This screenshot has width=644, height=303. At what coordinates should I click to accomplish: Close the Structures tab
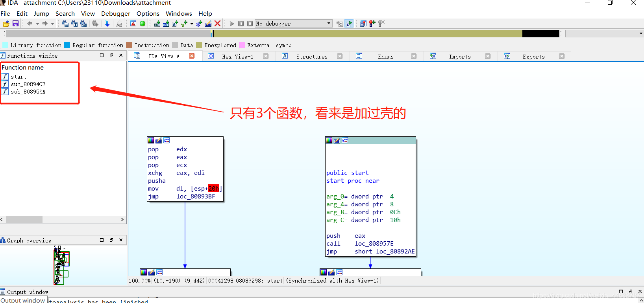[x=340, y=56]
